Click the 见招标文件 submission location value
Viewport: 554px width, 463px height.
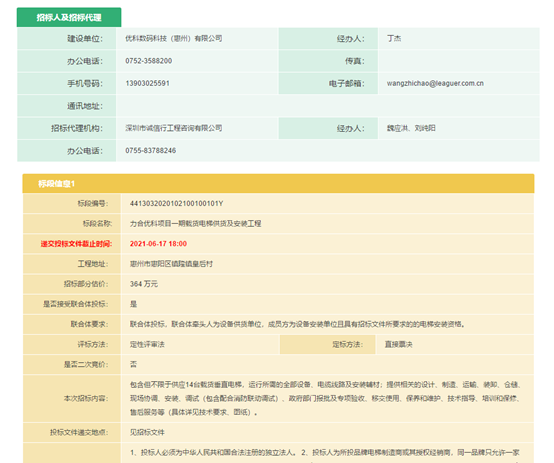pos(147,433)
